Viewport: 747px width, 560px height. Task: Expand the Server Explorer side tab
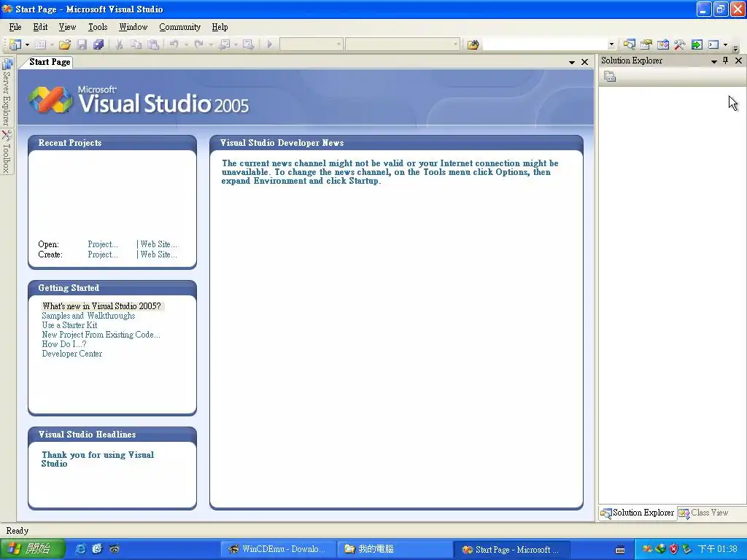(7, 91)
